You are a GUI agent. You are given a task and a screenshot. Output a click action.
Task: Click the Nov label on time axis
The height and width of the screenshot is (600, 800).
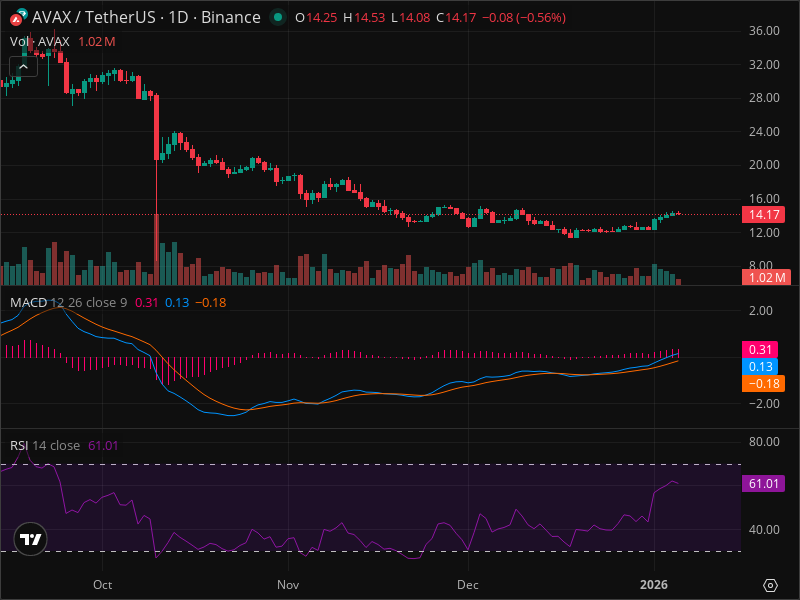click(288, 585)
